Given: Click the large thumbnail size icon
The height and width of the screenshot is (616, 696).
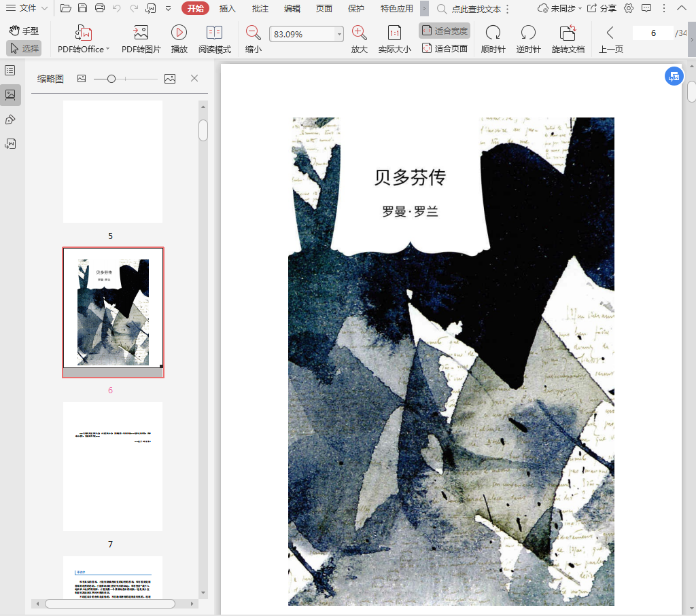Looking at the screenshot, I should pyautogui.click(x=169, y=79).
